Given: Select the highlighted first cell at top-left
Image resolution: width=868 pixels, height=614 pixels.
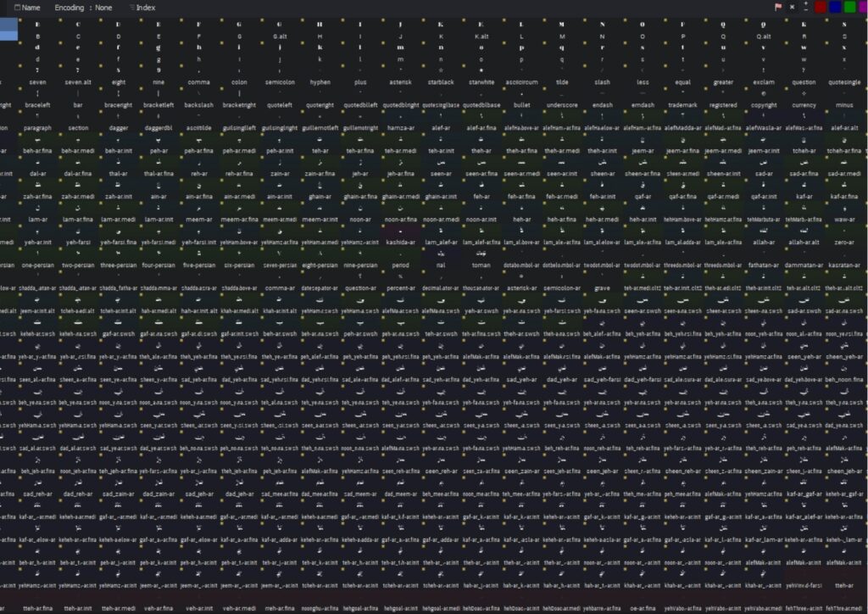Looking at the screenshot, I should [8, 30].
